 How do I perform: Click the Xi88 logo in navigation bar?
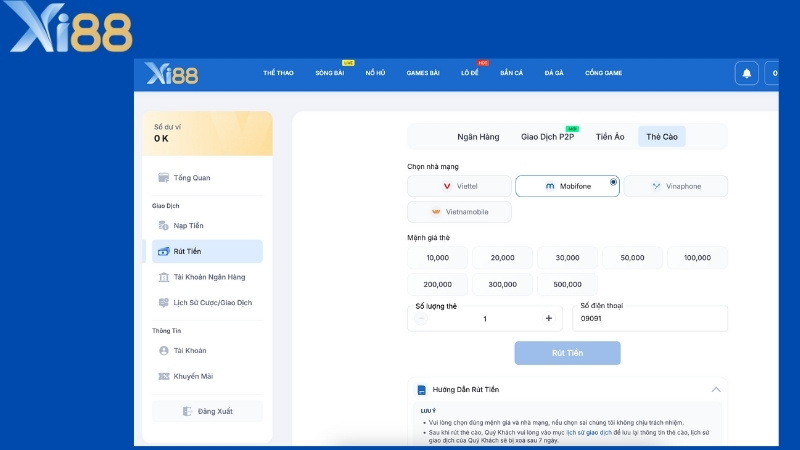[x=171, y=73]
